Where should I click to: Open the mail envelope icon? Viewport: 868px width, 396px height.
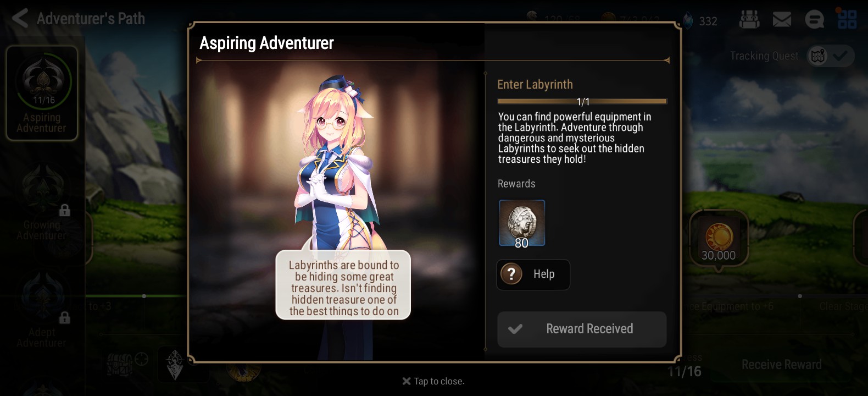click(x=782, y=20)
